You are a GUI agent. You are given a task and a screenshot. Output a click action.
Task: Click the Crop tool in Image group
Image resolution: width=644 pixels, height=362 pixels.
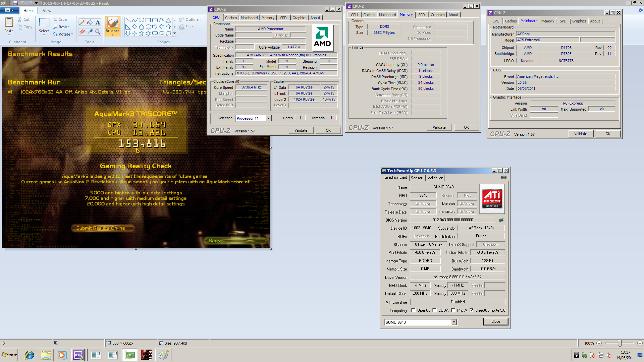point(60,19)
